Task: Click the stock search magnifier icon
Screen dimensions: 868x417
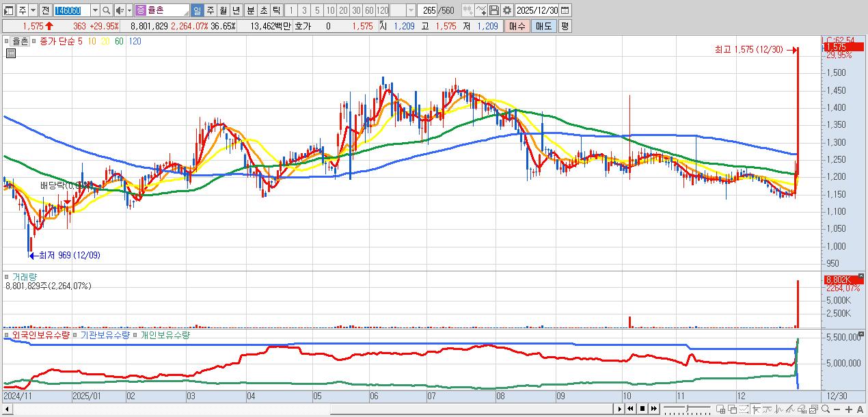Action: (106, 10)
